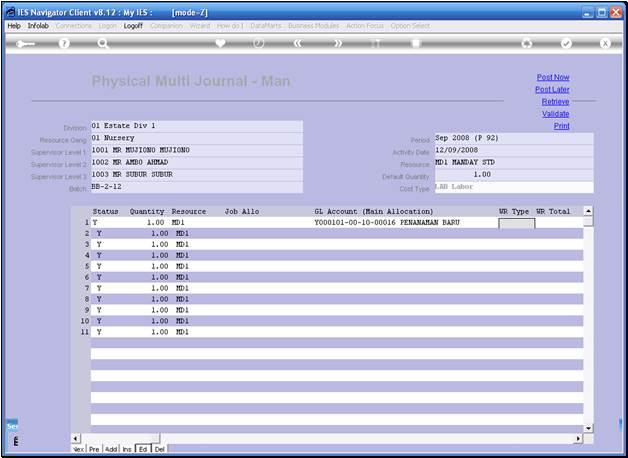Click the Cost Type field LAB Labor
This screenshot has width=628, height=458.
[x=514, y=187]
